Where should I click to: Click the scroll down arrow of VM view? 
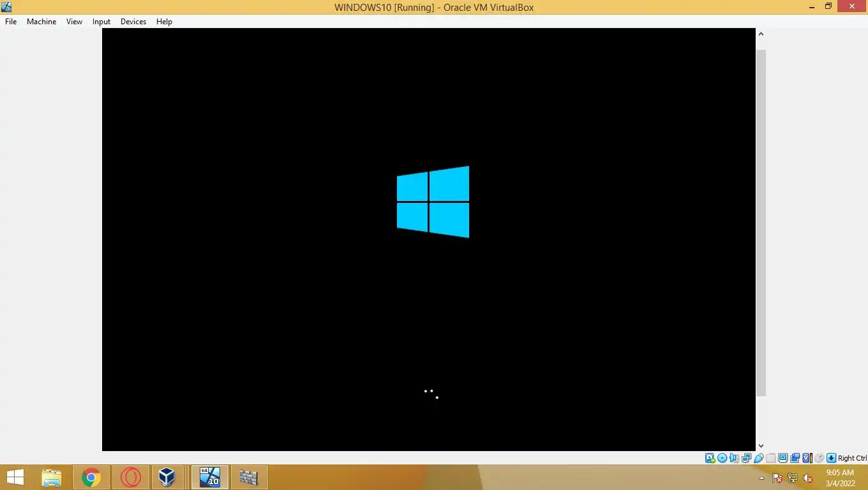click(761, 446)
